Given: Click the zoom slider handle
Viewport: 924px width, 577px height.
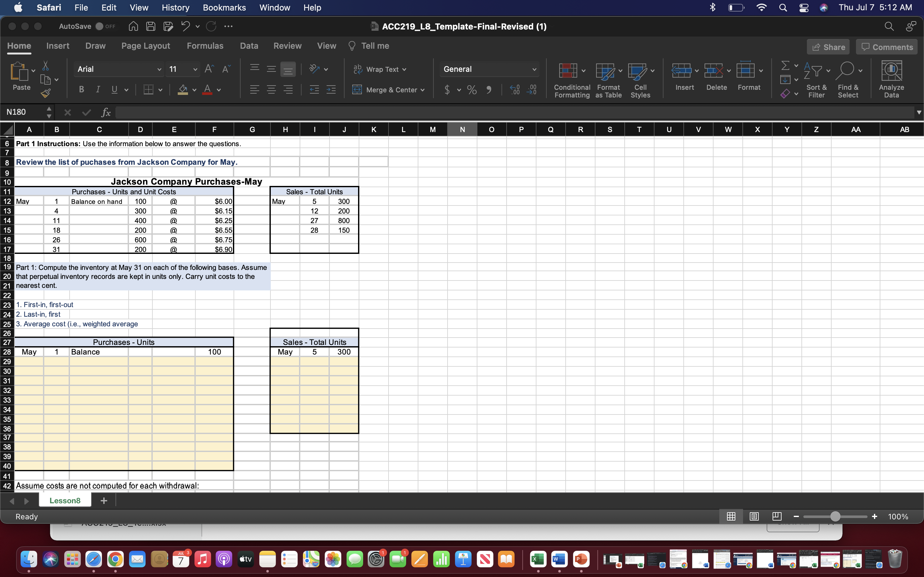Looking at the screenshot, I should point(835,516).
